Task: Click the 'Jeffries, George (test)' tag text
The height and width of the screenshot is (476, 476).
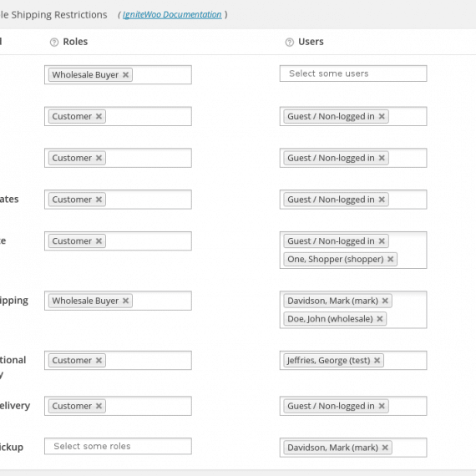Action: pos(329,360)
